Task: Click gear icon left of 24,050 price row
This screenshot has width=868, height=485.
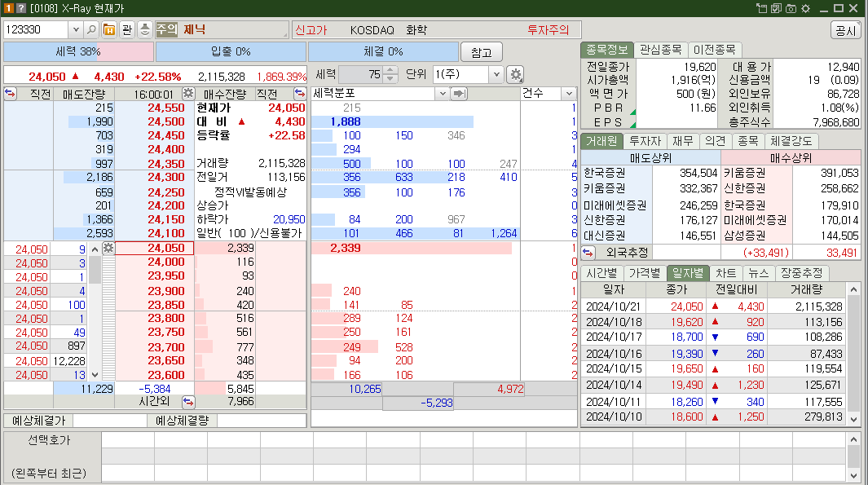Action: (x=108, y=248)
